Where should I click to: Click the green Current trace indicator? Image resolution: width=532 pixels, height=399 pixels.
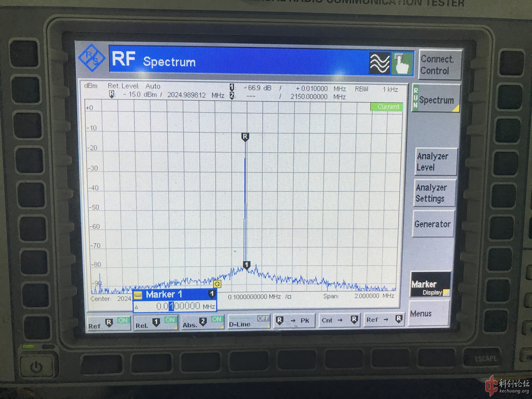tap(387, 107)
